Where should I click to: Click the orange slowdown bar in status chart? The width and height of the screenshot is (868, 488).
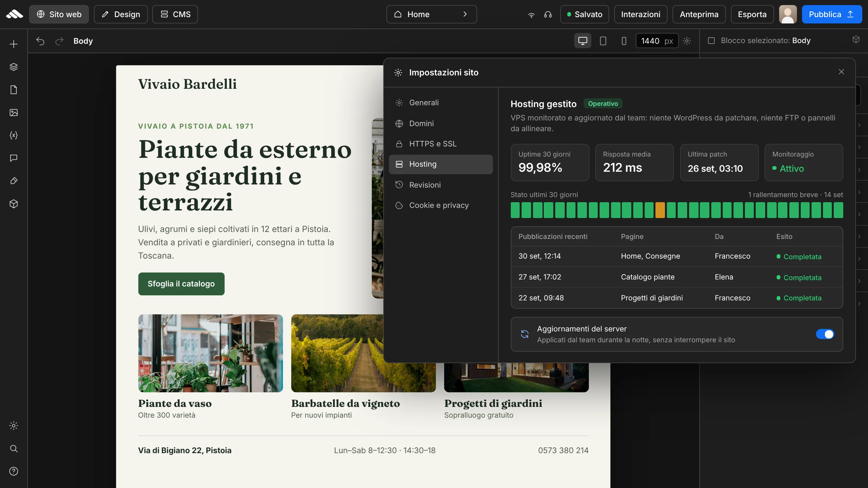pos(660,210)
